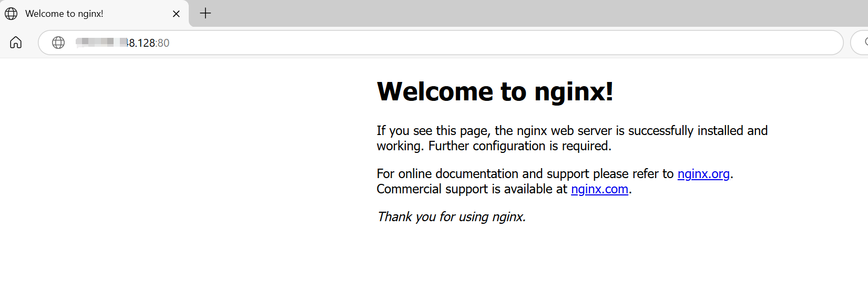This screenshot has width=868, height=290.
Task: Click the partially visible search box at right
Action: coord(860,43)
